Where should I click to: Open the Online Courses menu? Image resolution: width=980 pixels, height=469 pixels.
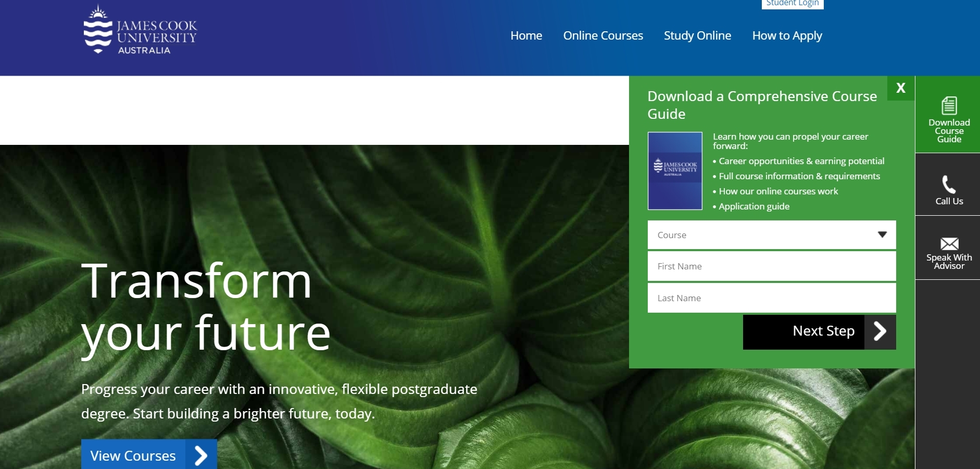coord(603,35)
